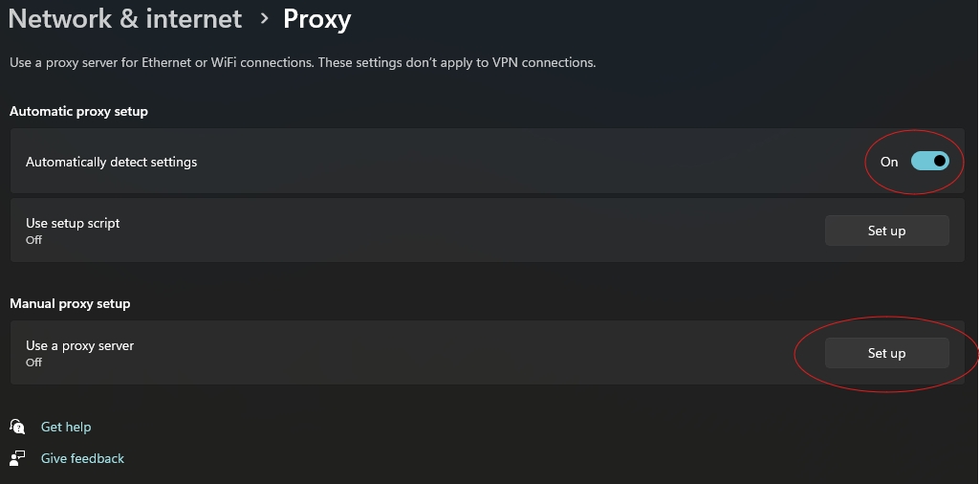This screenshot has height=484, width=980.
Task: Click the Get help headset icon
Action: (17, 427)
